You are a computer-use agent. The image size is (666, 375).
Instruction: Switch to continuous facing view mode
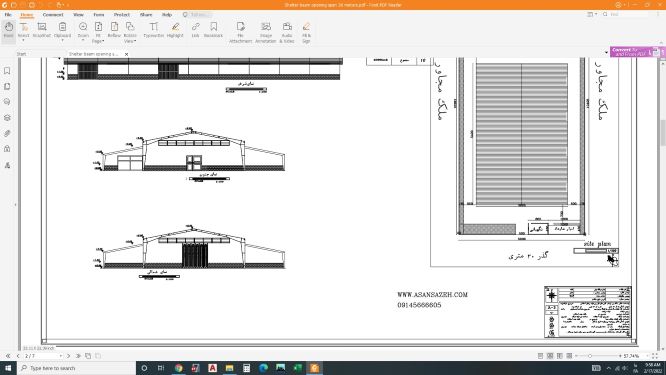(569, 356)
